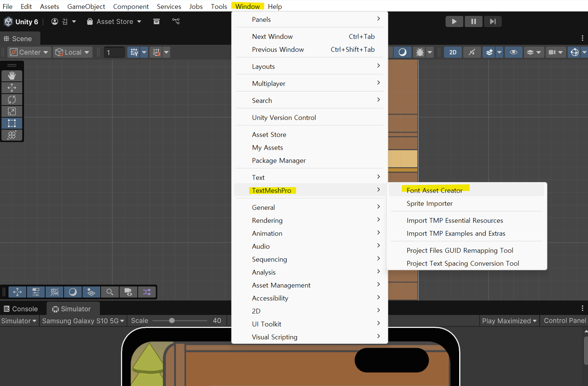The width and height of the screenshot is (588, 386).
Task: Expand the Rendering submenu
Action: click(x=309, y=220)
